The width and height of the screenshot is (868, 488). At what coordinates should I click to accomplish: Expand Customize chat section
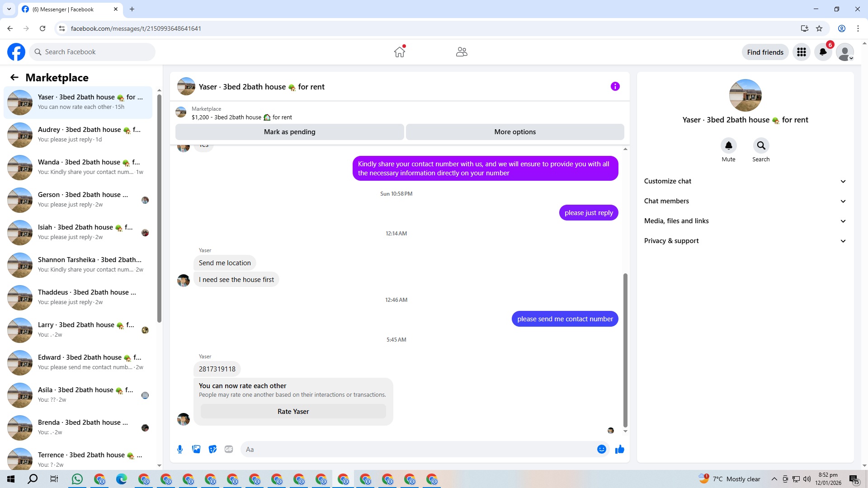pos(745,181)
